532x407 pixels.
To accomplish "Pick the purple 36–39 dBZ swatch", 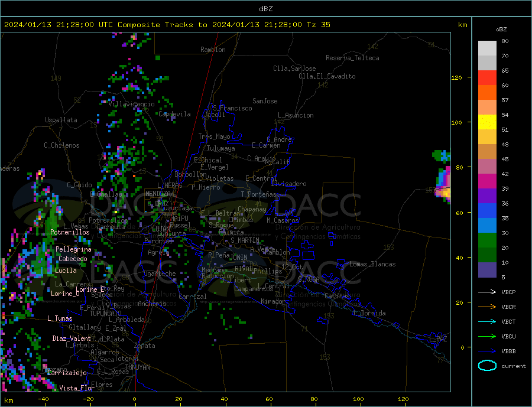I will (x=487, y=196).
